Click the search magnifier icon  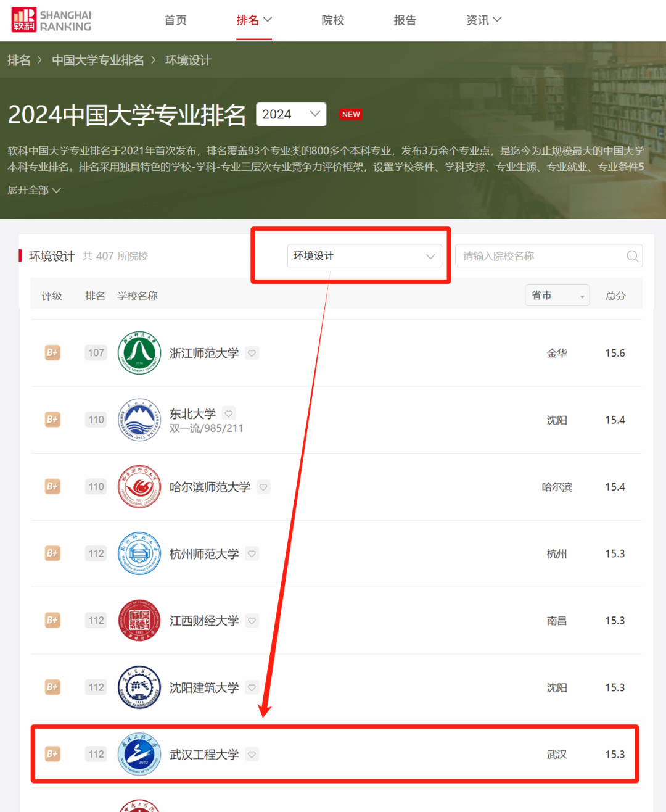tap(632, 256)
